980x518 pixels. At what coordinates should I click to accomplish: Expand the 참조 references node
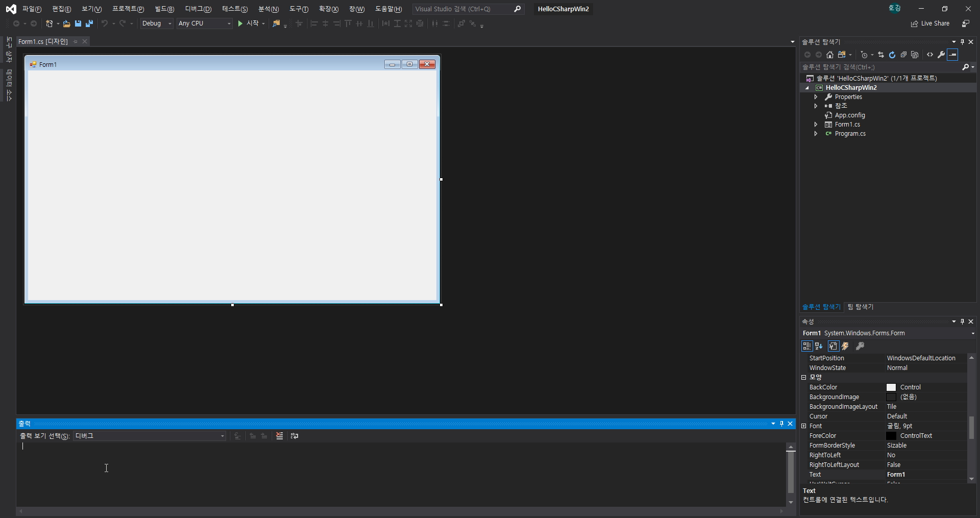[816, 106]
